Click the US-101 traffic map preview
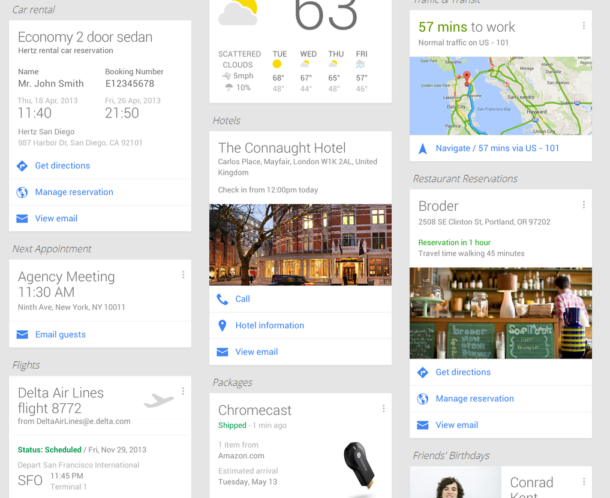 500,96
